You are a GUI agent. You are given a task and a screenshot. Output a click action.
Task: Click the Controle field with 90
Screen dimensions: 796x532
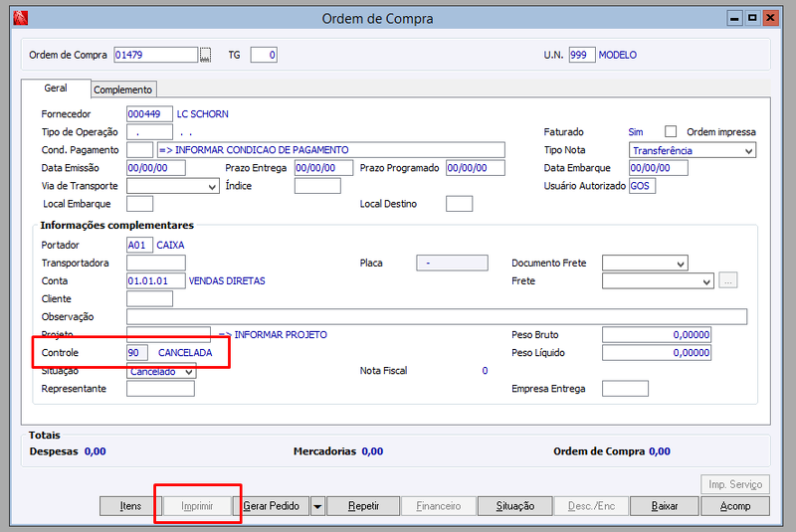(137, 353)
